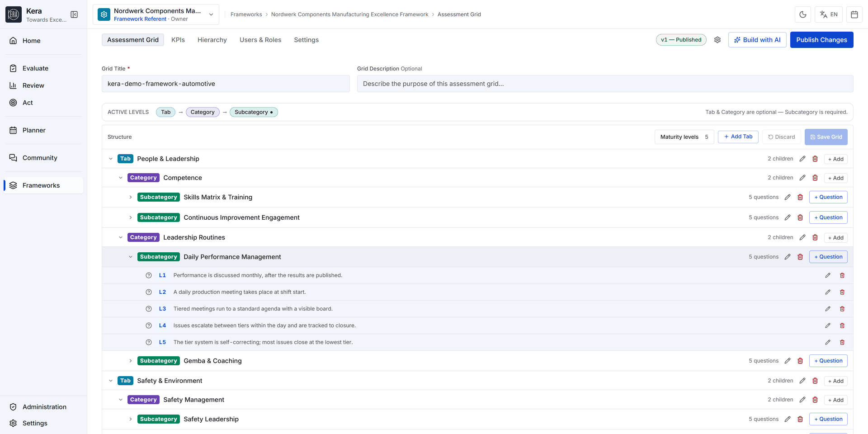Switch to the KPIs tab
The width and height of the screenshot is (868, 434).
pos(178,40)
